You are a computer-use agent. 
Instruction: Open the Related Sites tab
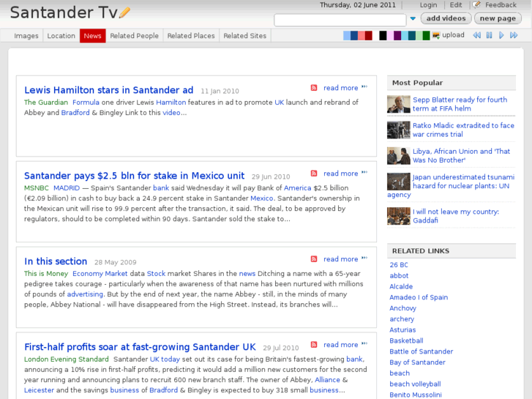[244, 36]
